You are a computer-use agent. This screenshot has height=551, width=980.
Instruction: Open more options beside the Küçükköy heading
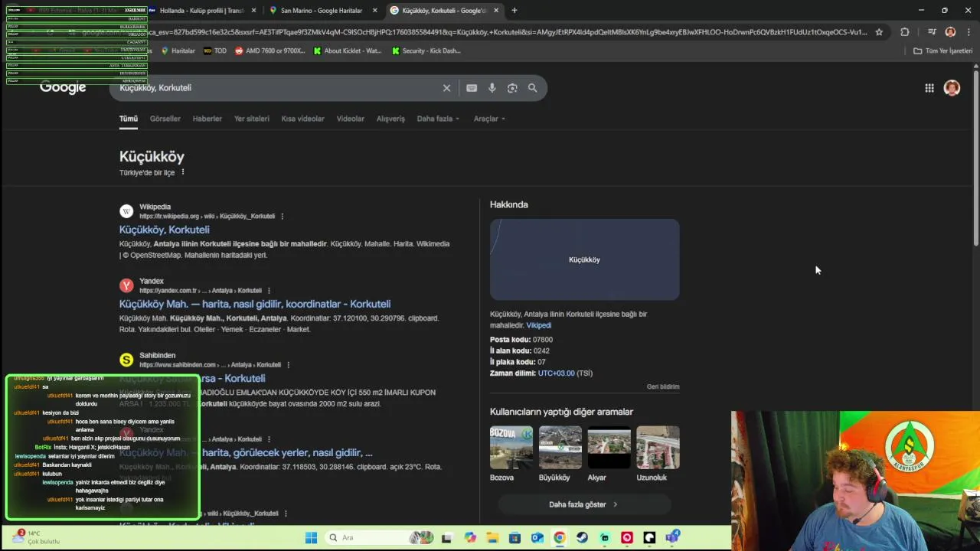pyautogui.click(x=182, y=172)
